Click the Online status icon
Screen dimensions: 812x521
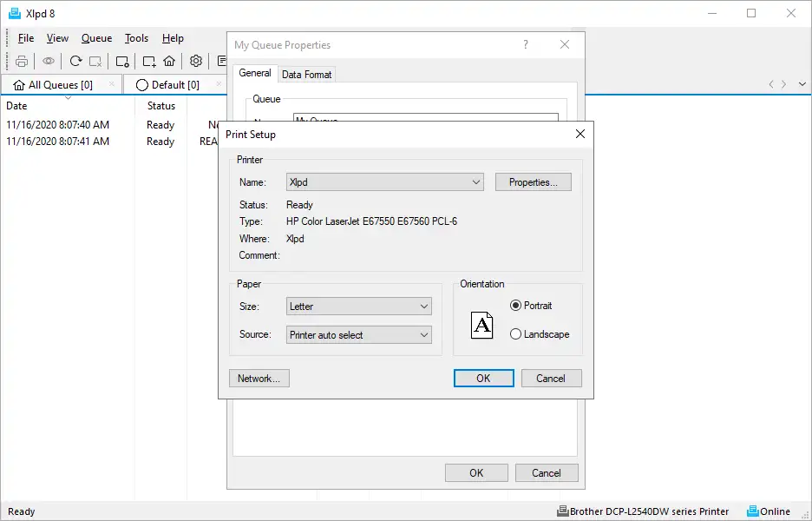pyautogui.click(x=753, y=511)
